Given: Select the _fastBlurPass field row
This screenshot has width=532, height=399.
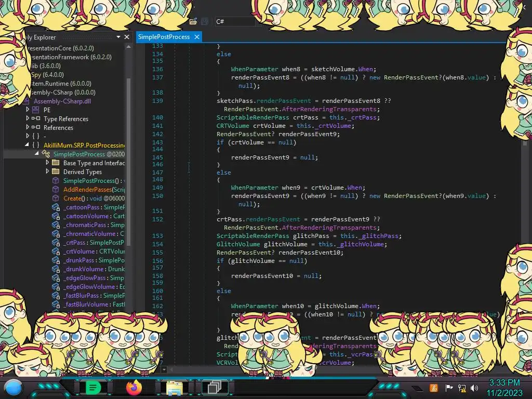Looking at the screenshot, I should tap(88, 296).
